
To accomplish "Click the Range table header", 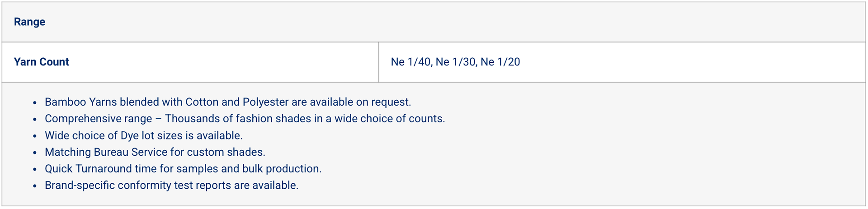I will [29, 22].
